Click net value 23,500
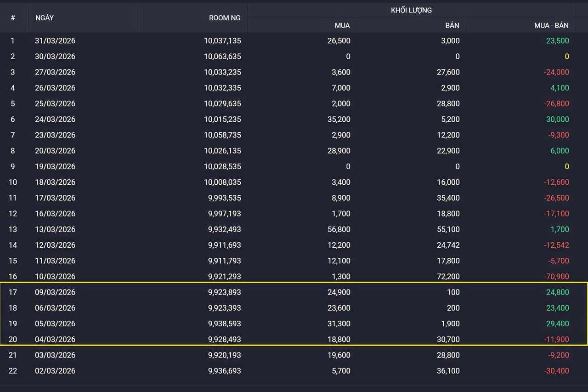 (558, 41)
